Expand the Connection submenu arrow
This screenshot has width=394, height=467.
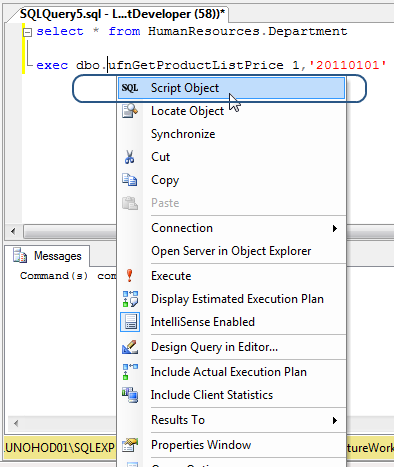coord(335,228)
